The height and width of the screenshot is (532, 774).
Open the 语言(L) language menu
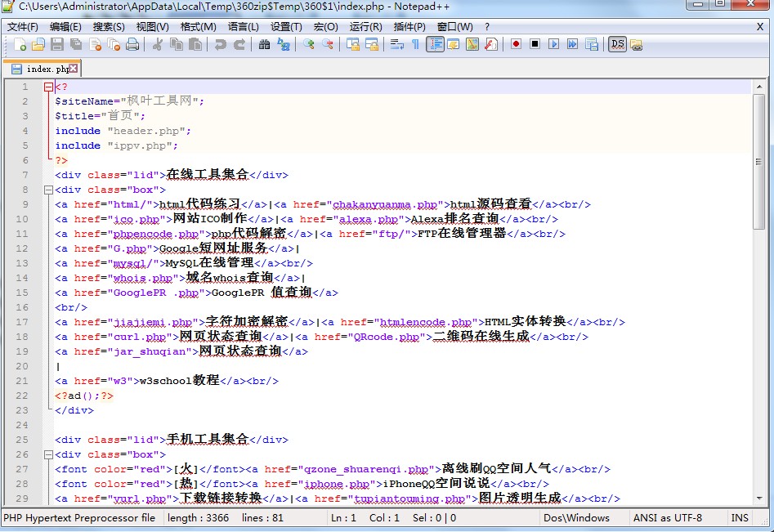244,26
